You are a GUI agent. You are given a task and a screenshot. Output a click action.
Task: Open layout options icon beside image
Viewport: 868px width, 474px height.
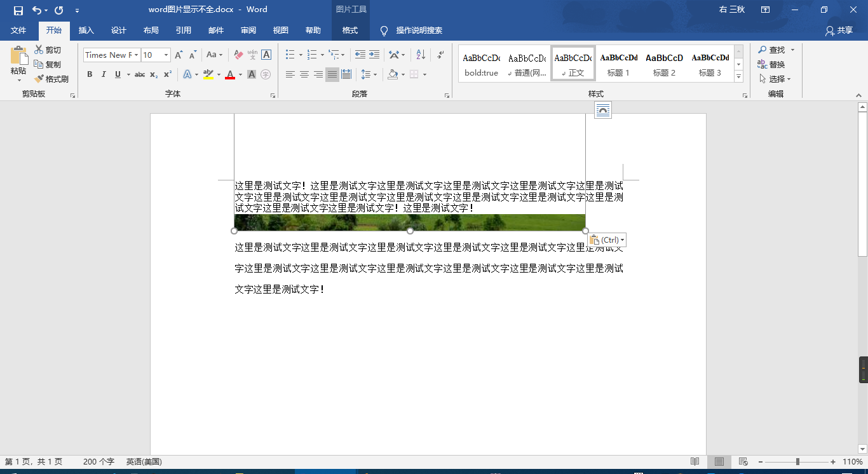click(x=603, y=110)
